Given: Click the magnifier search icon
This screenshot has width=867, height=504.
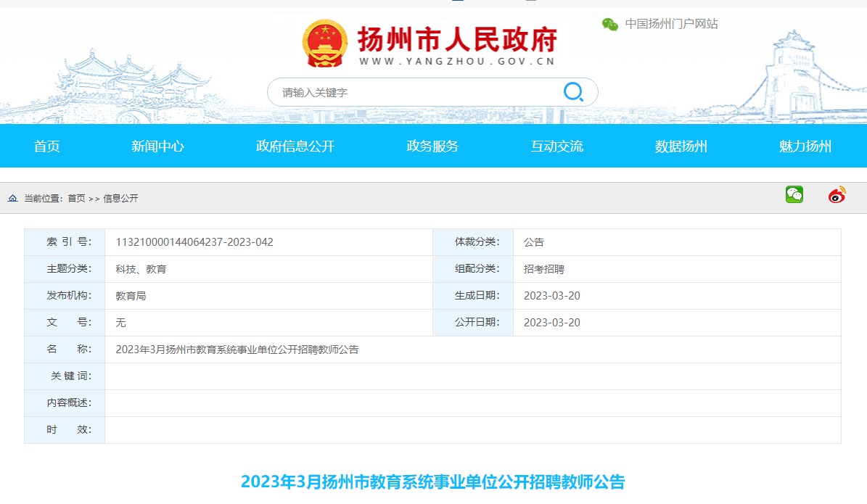Looking at the screenshot, I should [x=573, y=92].
